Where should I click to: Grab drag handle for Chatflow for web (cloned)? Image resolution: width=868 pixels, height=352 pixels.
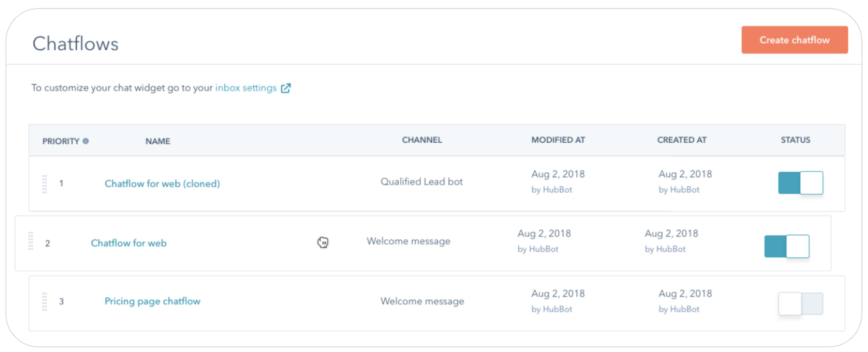tap(44, 184)
